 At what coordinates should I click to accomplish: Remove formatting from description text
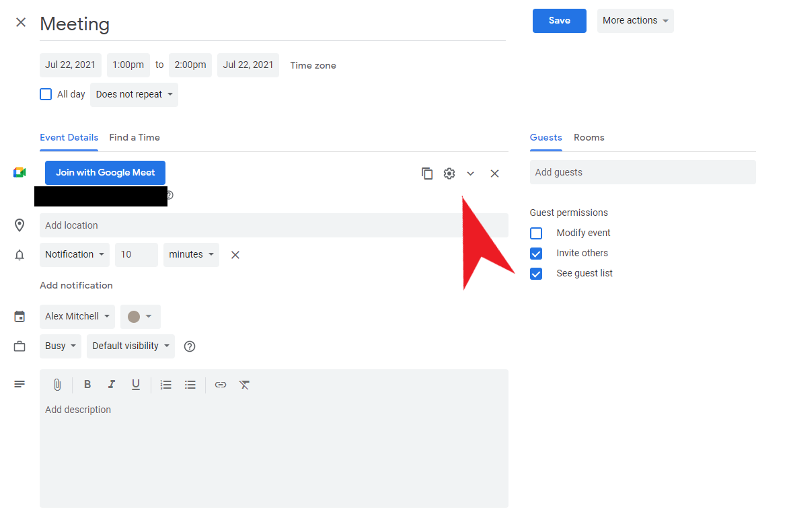pos(244,385)
